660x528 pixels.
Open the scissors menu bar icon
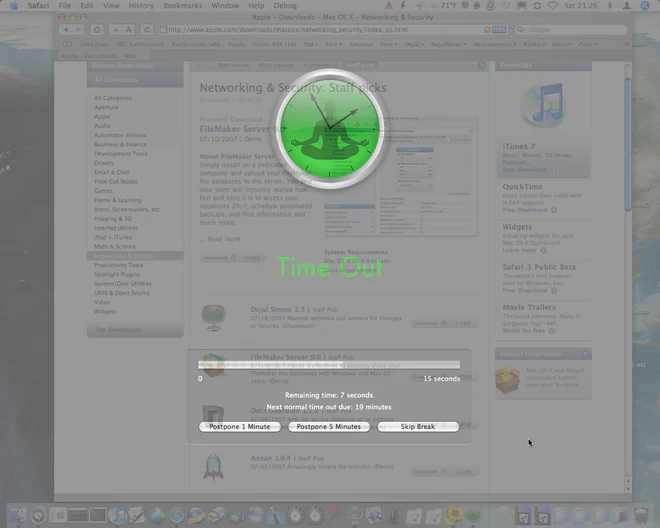click(420, 5)
